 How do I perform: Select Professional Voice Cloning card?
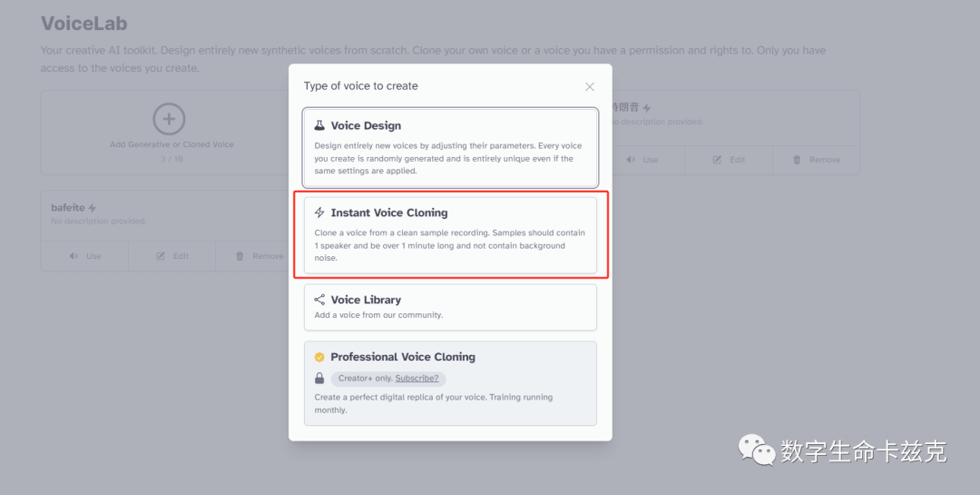(450, 383)
